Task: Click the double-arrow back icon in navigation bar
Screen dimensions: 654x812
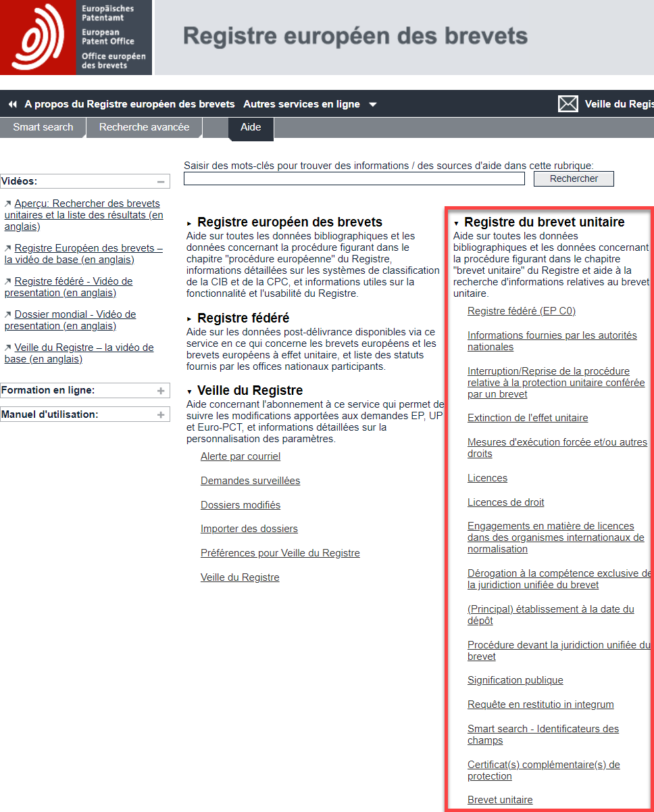Action: coord(12,104)
